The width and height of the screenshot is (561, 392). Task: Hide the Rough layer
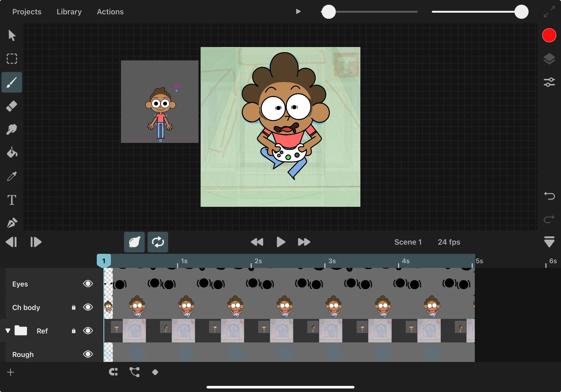pyautogui.click(x=88, y=354)
